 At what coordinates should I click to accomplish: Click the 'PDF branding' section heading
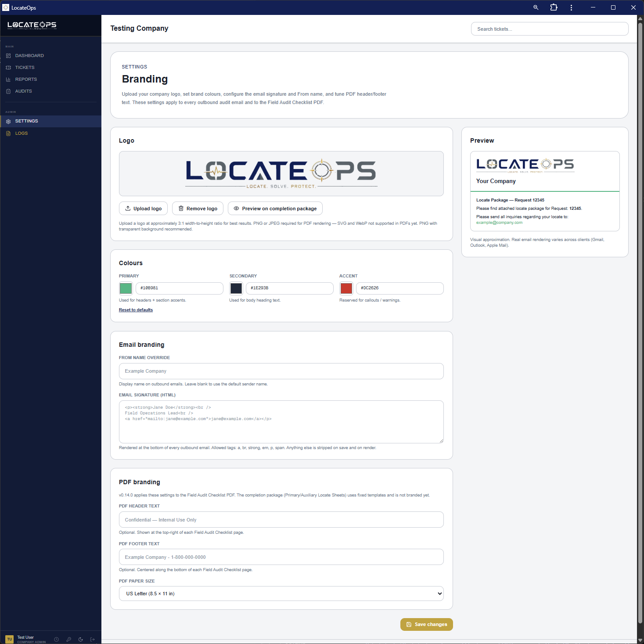(140, 482)
